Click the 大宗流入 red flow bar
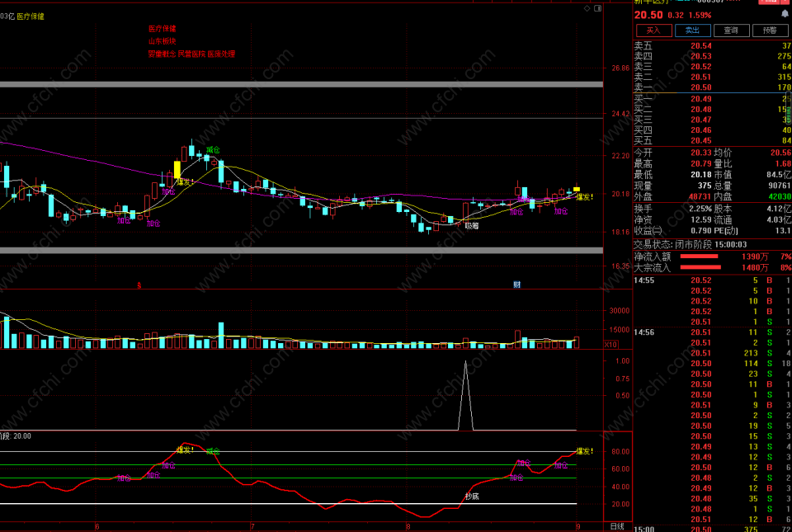The image size is (792, 532). [700, 267]
